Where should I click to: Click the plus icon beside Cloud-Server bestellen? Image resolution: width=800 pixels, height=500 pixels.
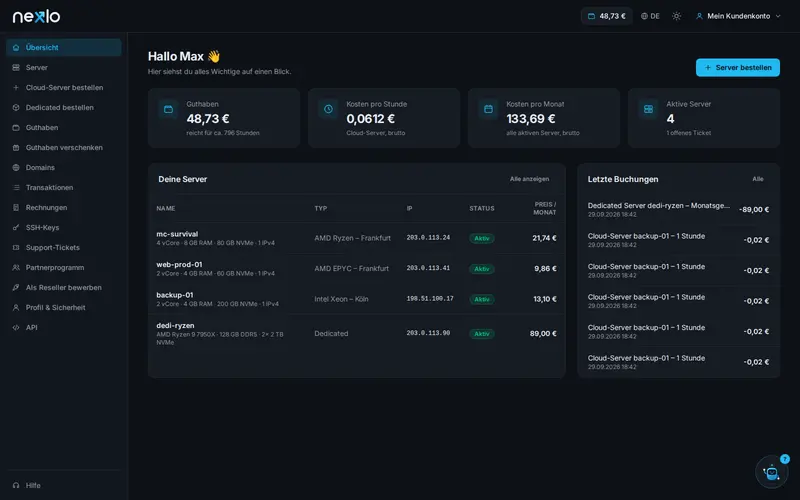[x=16, y=87]
